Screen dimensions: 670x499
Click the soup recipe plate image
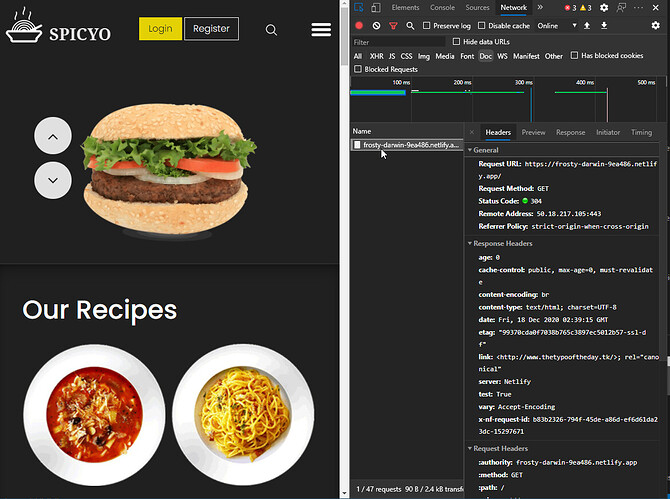(x=94, y=415)
